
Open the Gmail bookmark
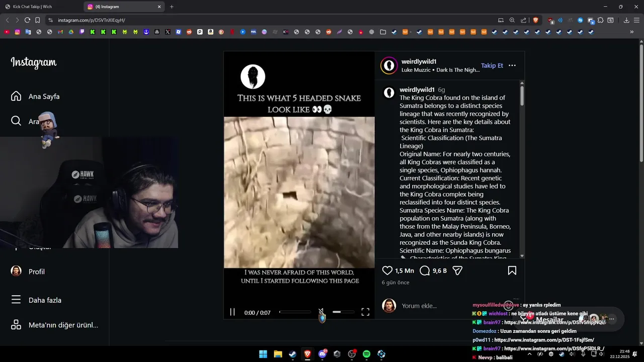(60, 32)
